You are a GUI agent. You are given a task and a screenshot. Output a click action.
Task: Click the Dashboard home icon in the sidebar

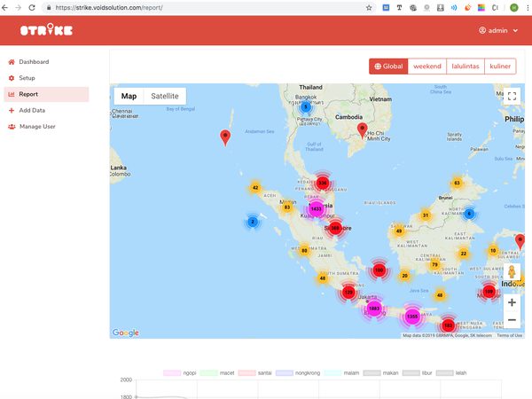12,62
